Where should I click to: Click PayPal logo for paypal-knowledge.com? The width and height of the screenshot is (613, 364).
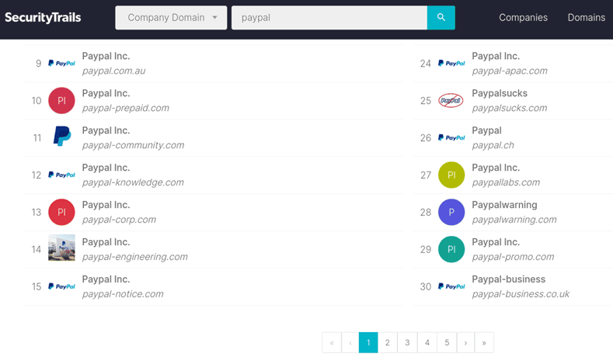(61, 175)
